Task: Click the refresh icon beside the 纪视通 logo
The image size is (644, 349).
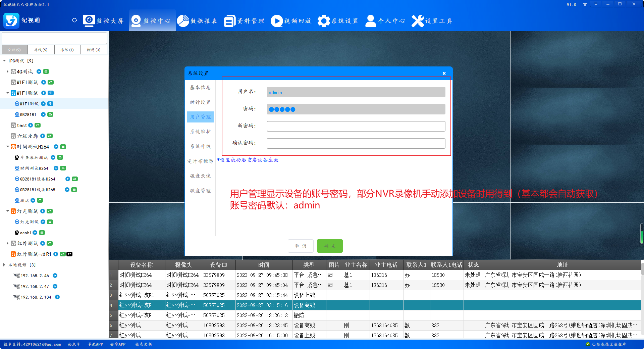Action: (x=74, y=20)
